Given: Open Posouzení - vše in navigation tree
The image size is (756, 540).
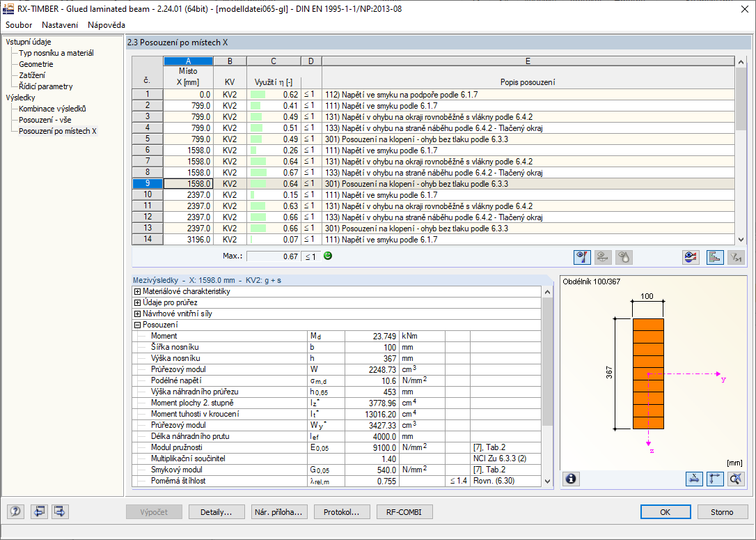Looking at the screenshot, I should click(x=45, y=120).
